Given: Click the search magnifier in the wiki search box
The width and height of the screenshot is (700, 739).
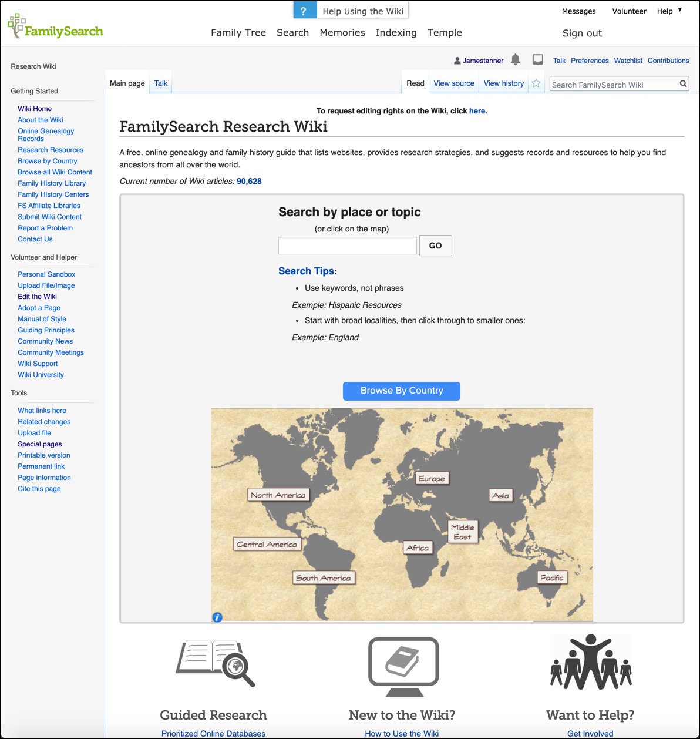Looking at the screenshot, I should coord(683,84).
